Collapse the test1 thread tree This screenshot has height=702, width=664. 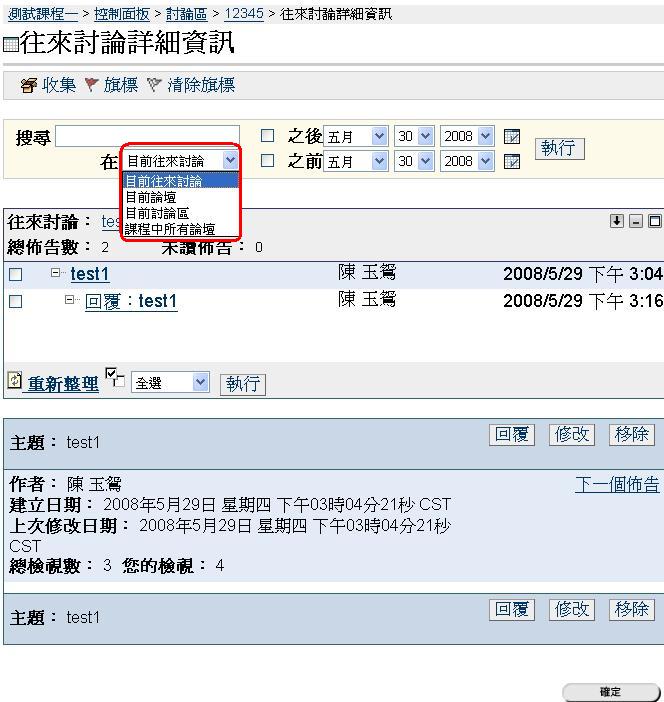coord(56,273)
